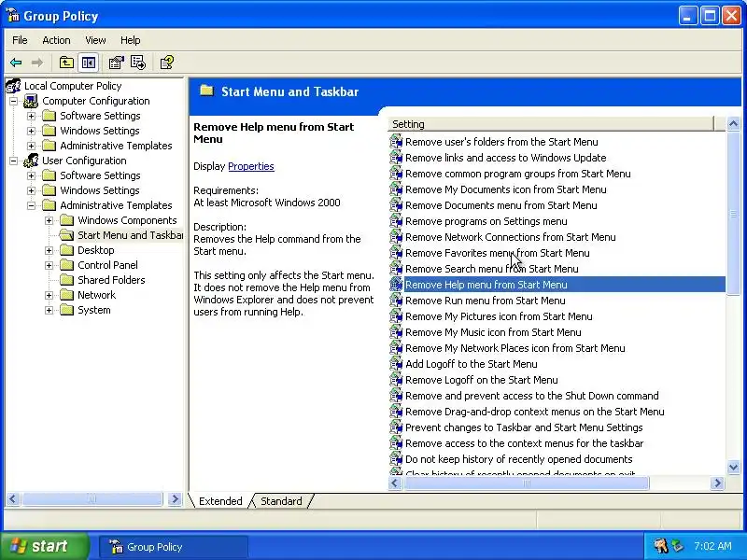Click the tree pane scroll left arrow

[x=13, y=498]
